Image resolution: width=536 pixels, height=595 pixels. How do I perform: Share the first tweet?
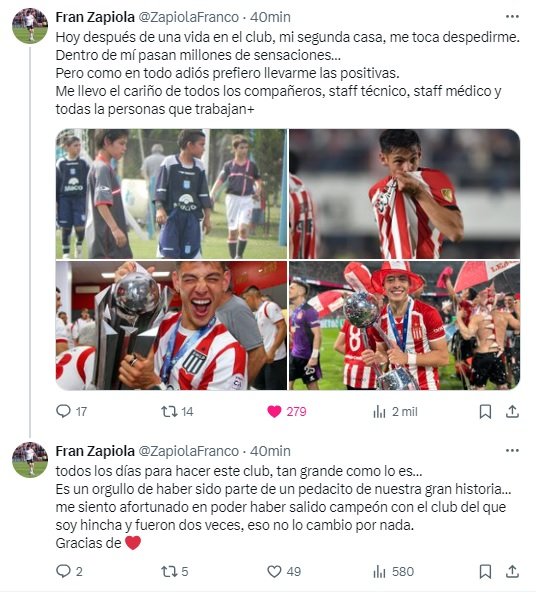point(512,411)
